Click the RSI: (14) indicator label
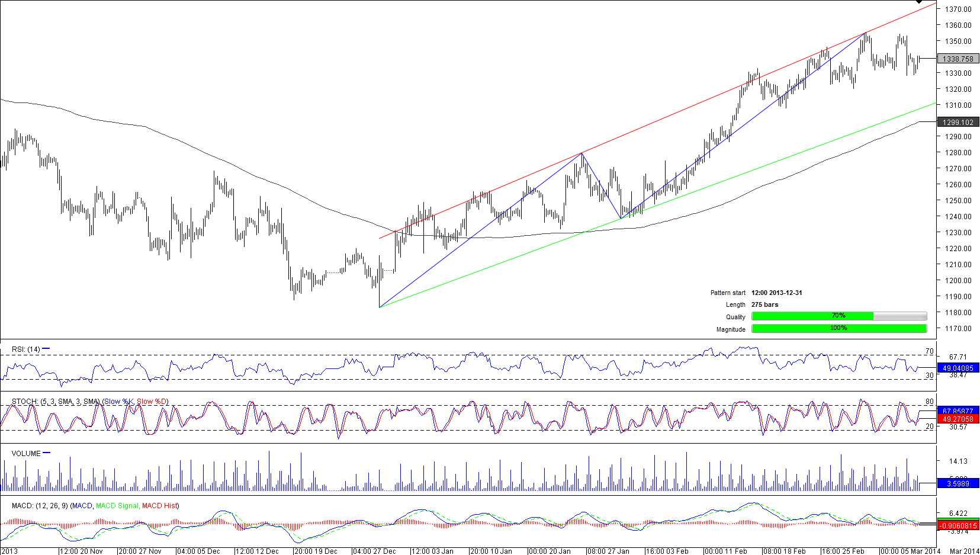This screenshot has width=980, height=555. coord(26,349)
